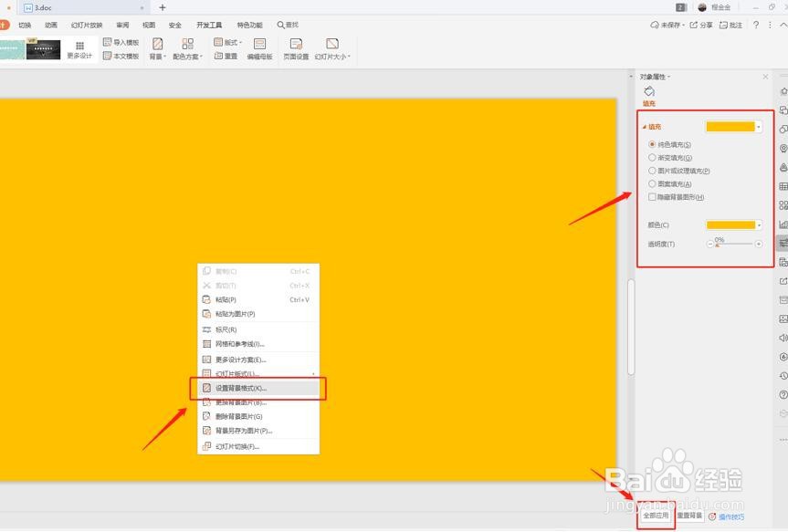Choose 粘贴(P) in context menu

coord(258,299)
